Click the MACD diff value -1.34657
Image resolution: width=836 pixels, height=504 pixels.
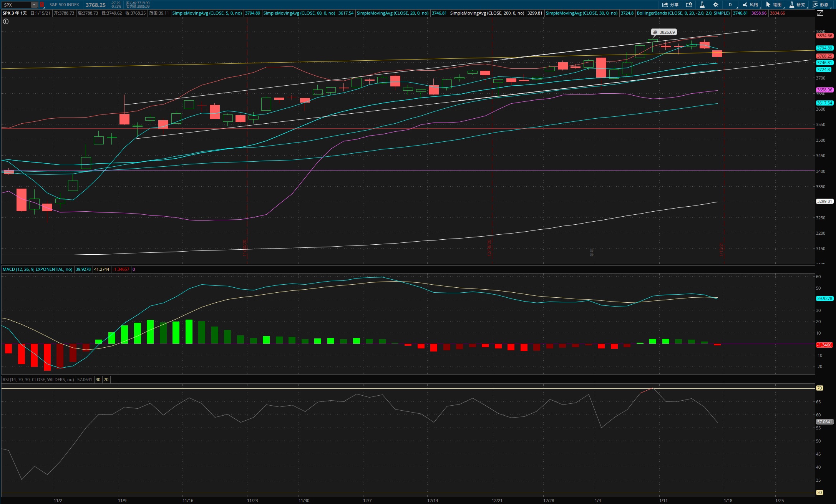click(x=121, y=269)
